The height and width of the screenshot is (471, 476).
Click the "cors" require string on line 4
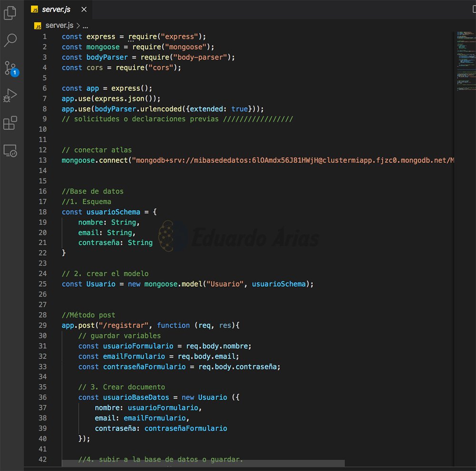click(x=160, y=68)
